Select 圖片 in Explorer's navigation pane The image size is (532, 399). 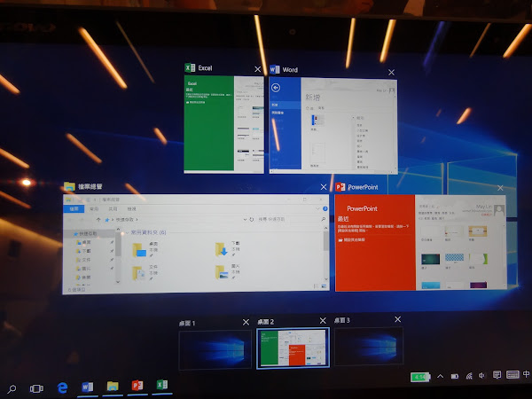86,269
